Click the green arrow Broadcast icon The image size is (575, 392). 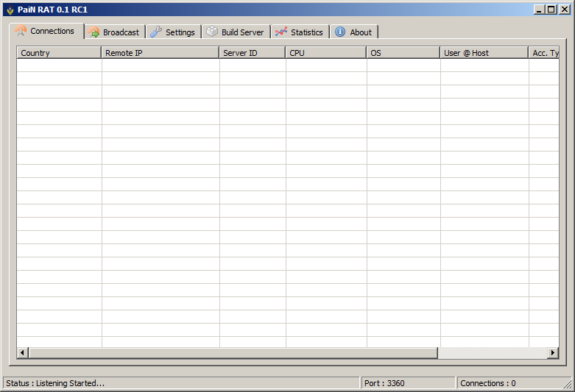click(x=94, y=32)
